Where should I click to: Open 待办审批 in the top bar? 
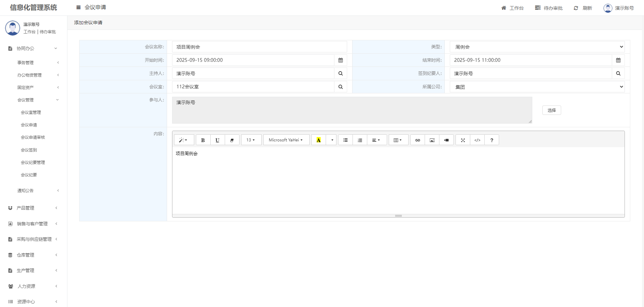[x=549, y=8]
